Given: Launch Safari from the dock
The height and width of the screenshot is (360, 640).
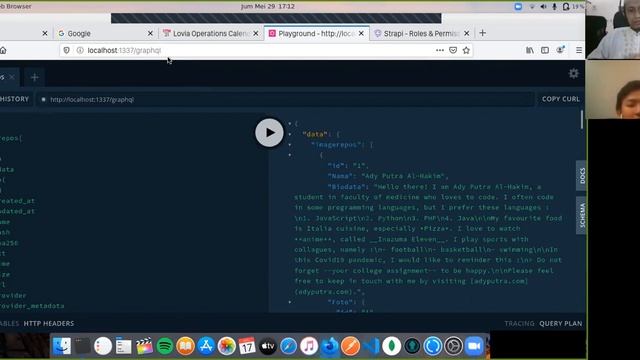Looking at the screenshot, I should coord(288,346).
